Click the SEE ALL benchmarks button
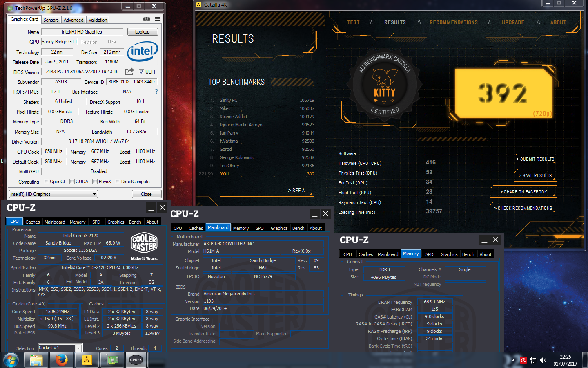Viewport: 588px width, 368px height. [x=298, y=191]
